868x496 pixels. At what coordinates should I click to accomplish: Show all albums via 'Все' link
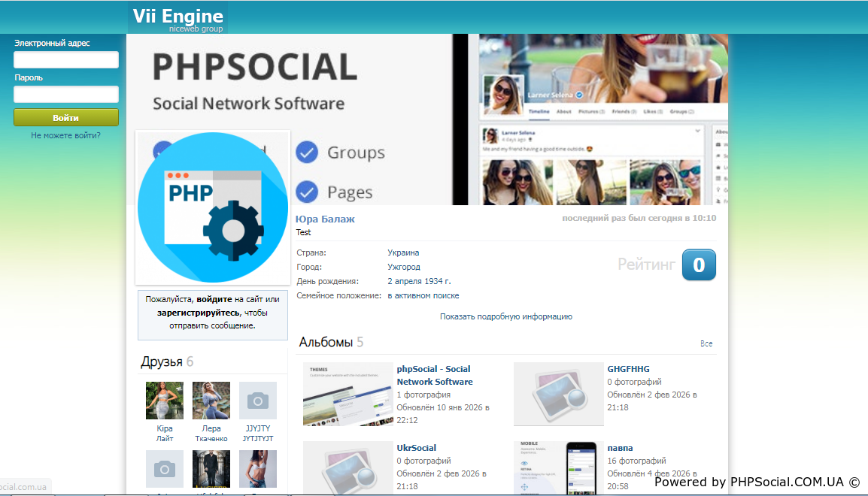pos(706,343)
